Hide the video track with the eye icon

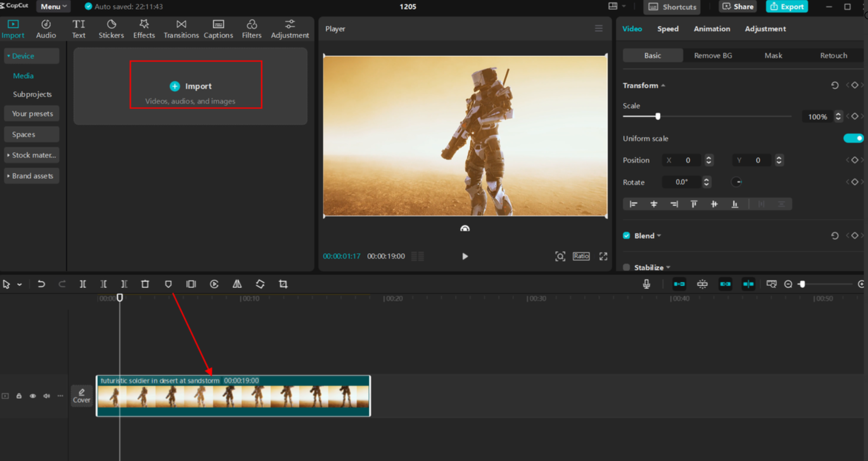[x=33, y=396]
